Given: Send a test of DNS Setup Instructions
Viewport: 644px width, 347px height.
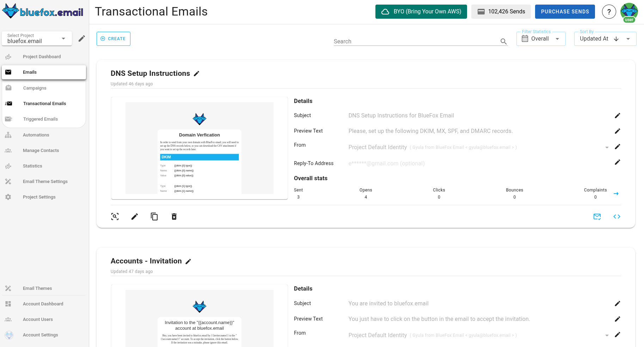Looking at the screenshot, I should pos(597,216).
